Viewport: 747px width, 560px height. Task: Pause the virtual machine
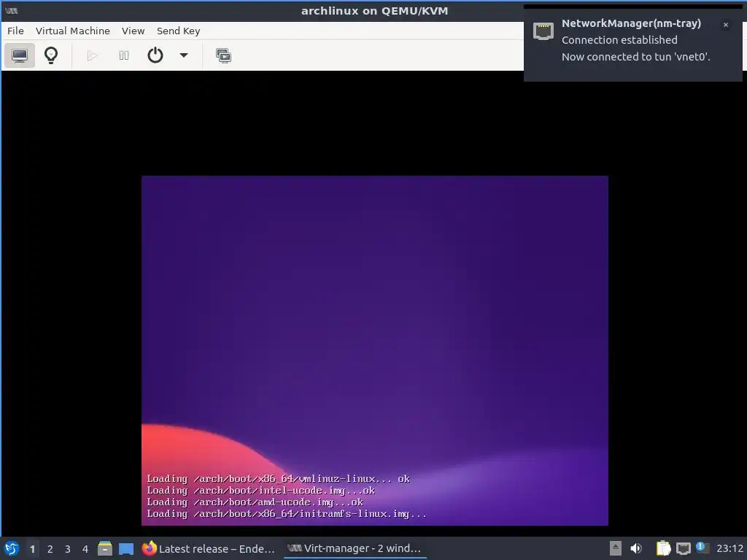click(124, 55)
